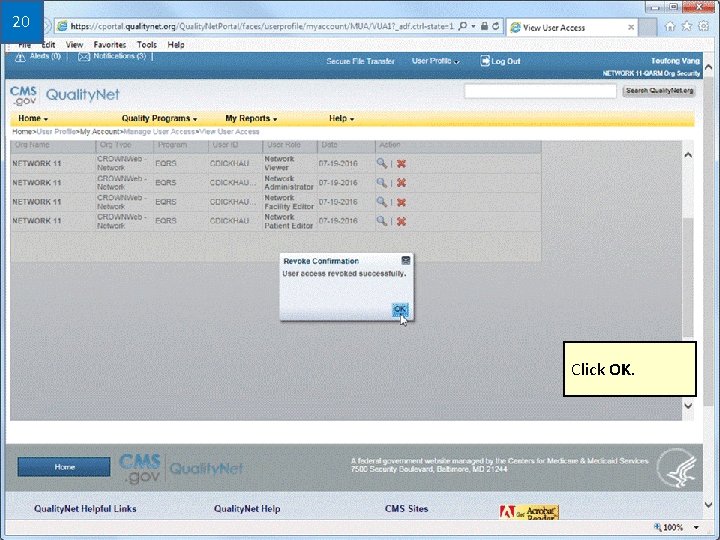
Task: Close the View User Access tab
Action: pyautogui.click(x=631, y=28)
